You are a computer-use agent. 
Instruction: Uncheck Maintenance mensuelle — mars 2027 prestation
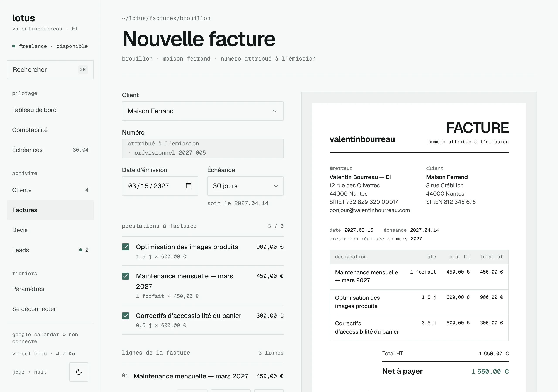pyautogui.click(x=126, y=276)
